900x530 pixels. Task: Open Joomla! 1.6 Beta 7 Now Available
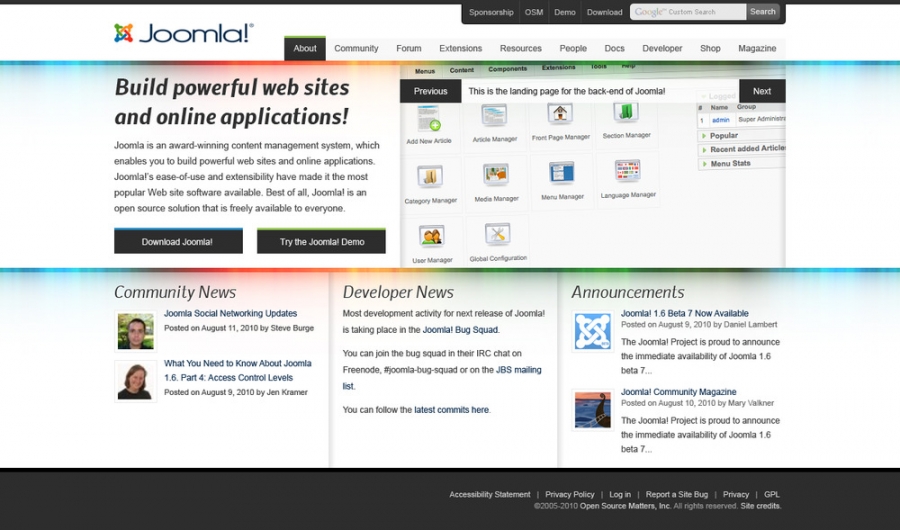tap(685, 314)
